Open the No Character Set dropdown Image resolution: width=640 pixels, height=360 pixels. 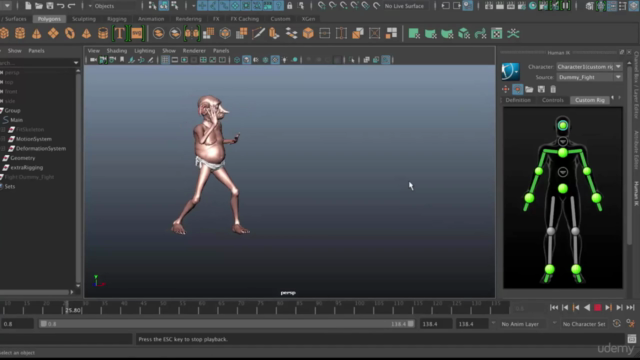(584, 324)
